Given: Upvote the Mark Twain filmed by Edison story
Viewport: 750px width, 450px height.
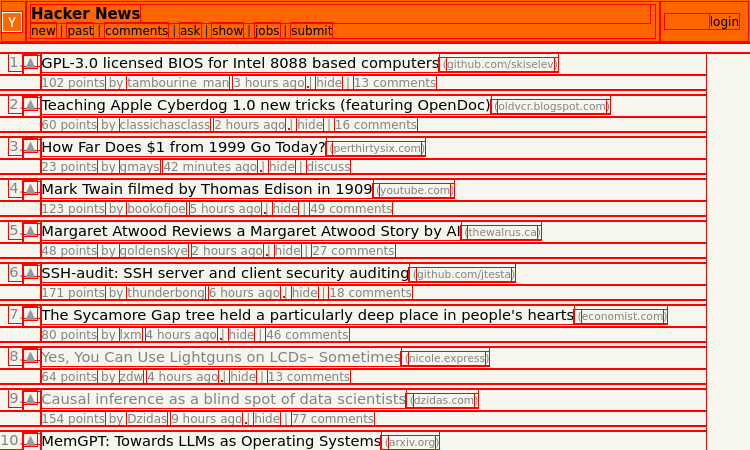Looking at the screenshot, I should 31,188.
